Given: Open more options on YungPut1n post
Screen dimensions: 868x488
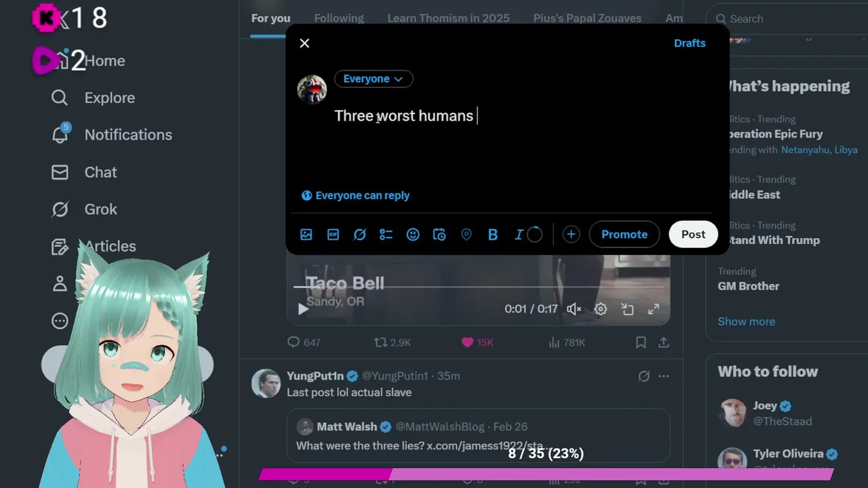Looking at the screenshot, I should (x=664, y=376).
